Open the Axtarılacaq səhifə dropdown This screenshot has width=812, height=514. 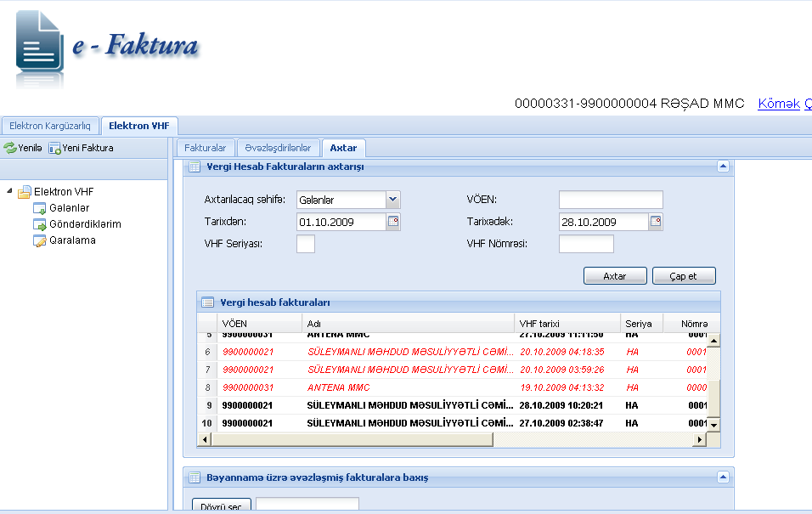[393, 200]
